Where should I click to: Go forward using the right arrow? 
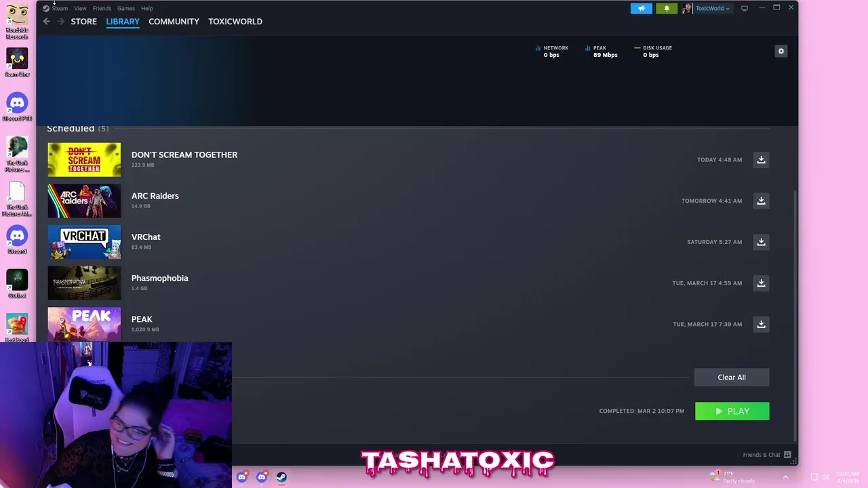60,22
